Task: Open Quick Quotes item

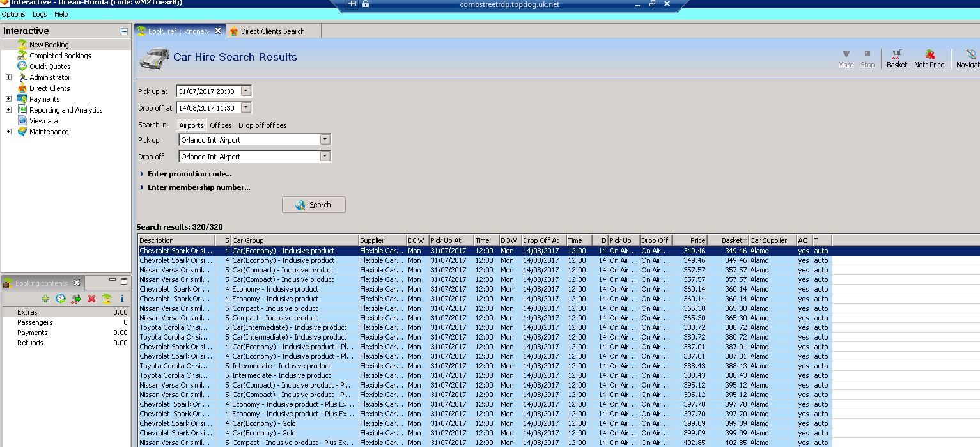Action: (50, 67)
